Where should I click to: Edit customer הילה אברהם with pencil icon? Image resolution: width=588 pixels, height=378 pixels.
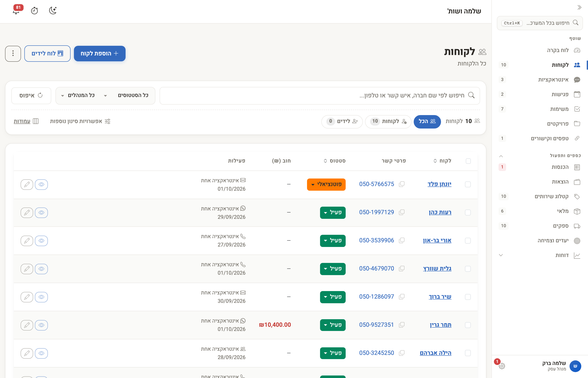tap(27, 353)
